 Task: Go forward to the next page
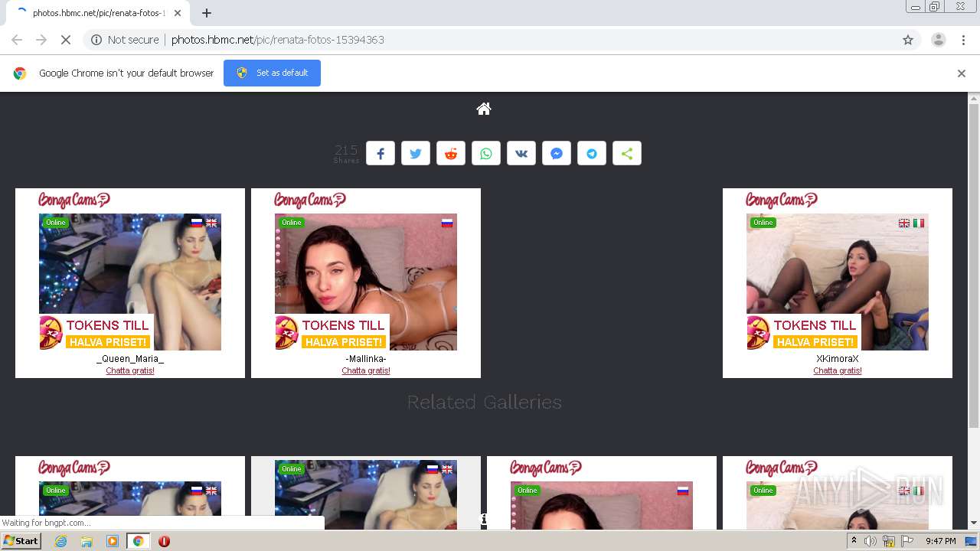(41, 40)
